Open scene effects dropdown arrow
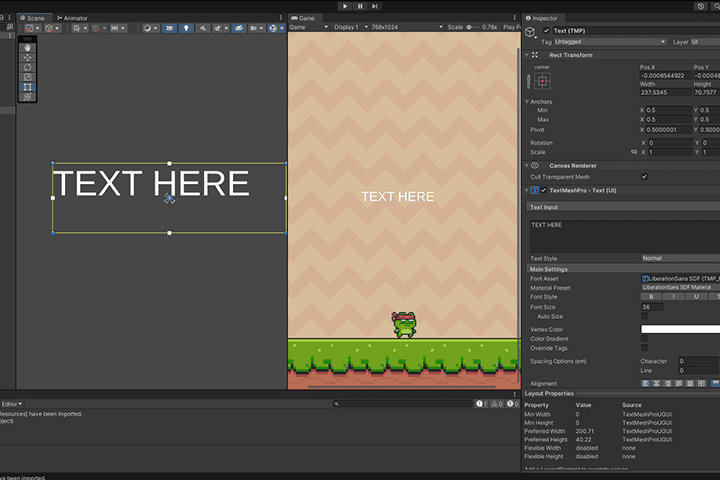This screenshot has height=480, width=720. coord(226,28)
